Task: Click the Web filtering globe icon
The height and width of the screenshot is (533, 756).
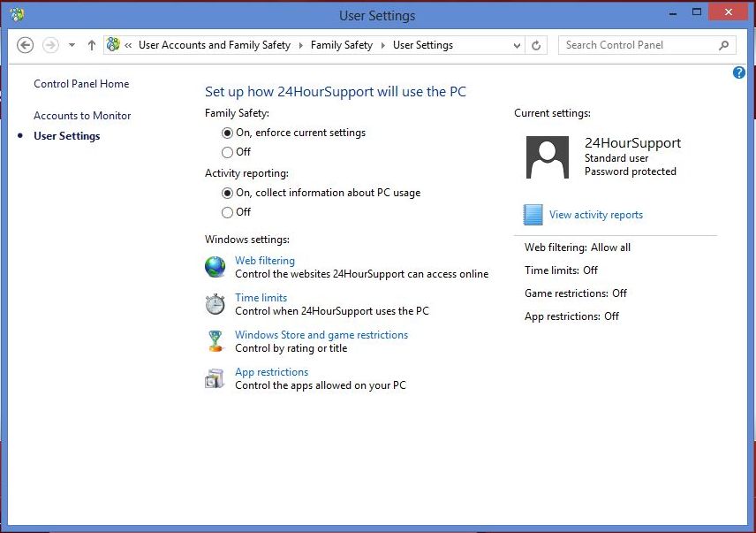Action: [x=215, y=267]
